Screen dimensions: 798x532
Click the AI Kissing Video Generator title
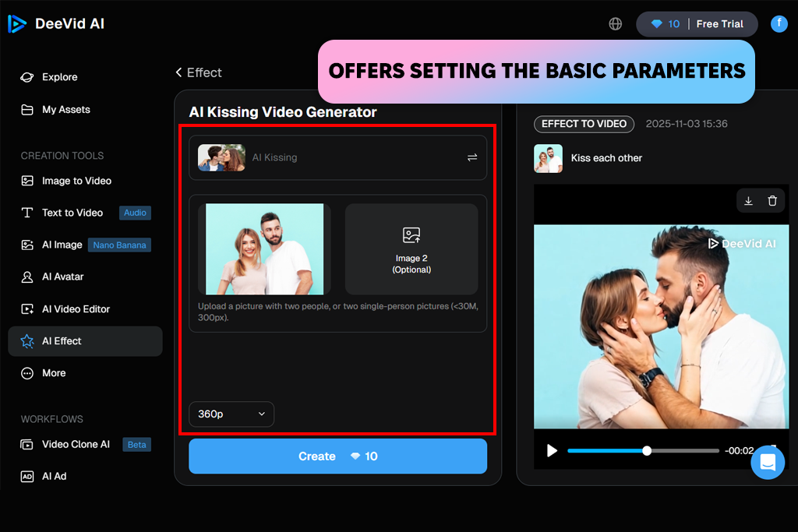[x=283, y=112]
